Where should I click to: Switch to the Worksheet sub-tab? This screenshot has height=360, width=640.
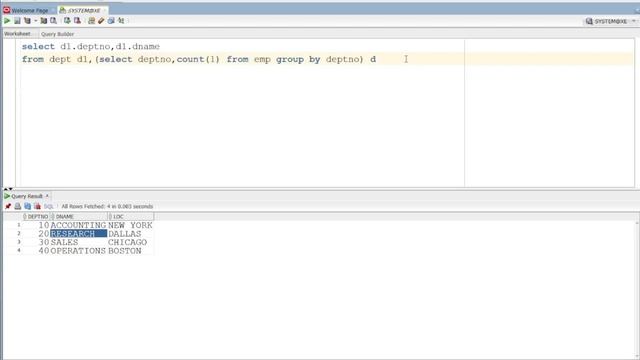[17, 34]
